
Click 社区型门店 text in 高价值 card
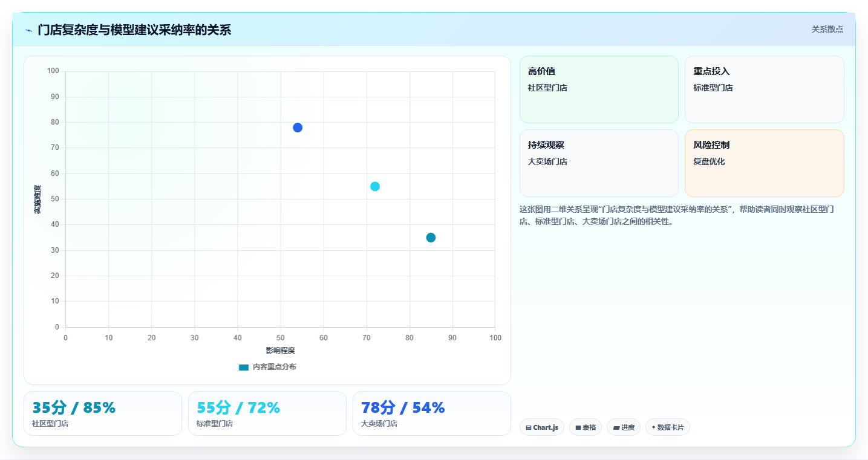[x=547, y=88]
